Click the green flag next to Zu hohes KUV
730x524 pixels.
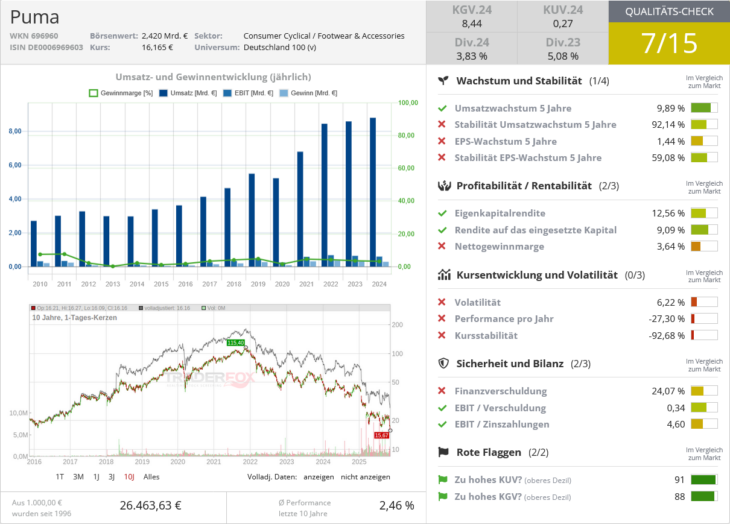pyautogui.click(x=443, y=479)
